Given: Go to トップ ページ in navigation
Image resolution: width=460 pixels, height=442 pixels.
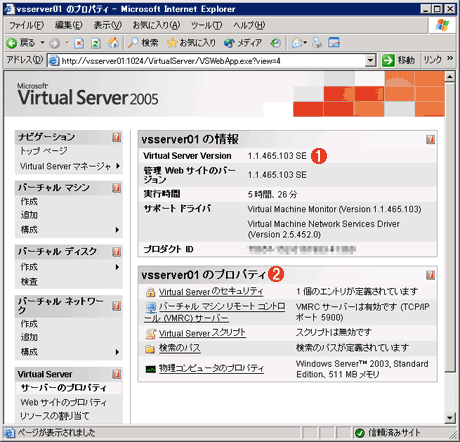Looking at the screenshot, I should (44, 151).
